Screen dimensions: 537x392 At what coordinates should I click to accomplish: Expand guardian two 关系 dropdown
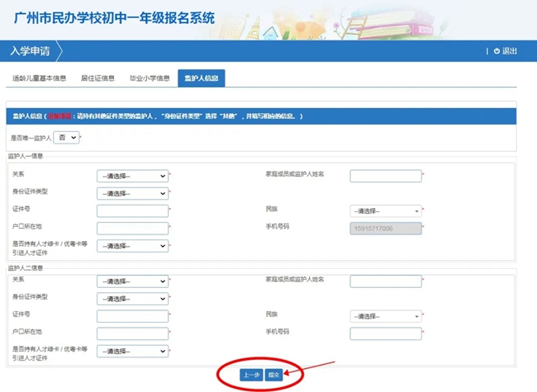132,281
